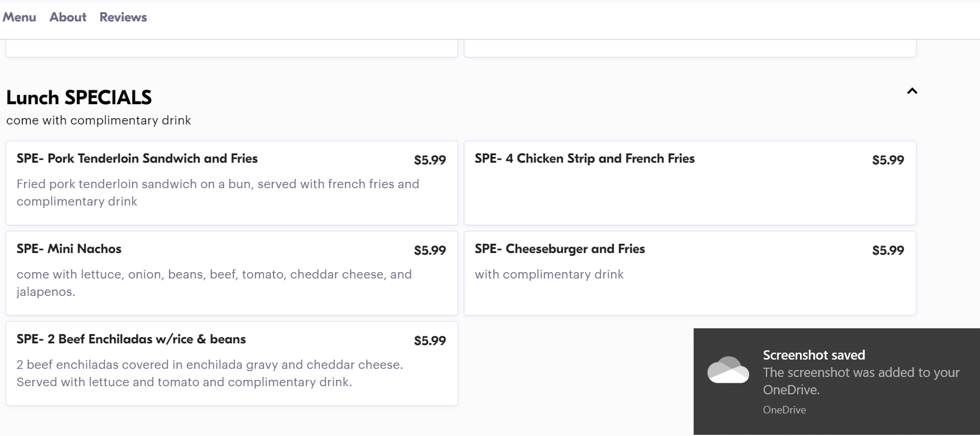980x436 pixels.
Task: Collapse the Lunch SPECIALS section chevron
Action: pos(912,91)
